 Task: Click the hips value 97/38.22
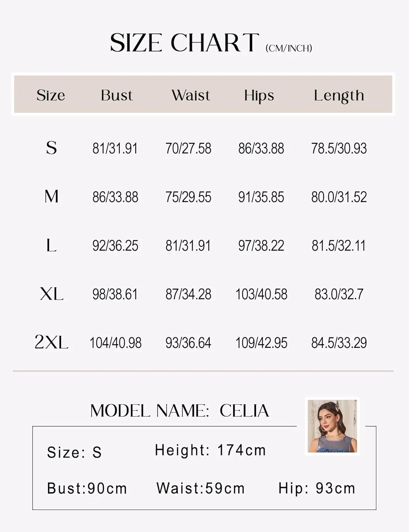[x=261, y=245]
